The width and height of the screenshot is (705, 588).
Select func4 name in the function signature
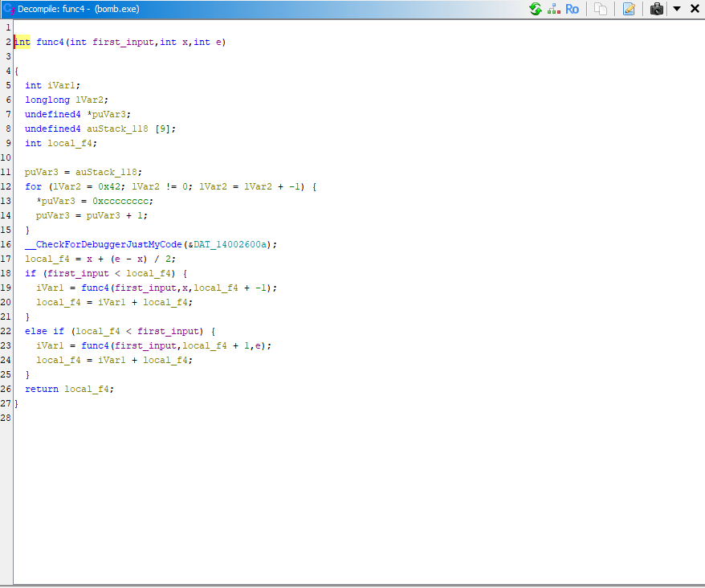pyautogui.click(x=50, y=42)
